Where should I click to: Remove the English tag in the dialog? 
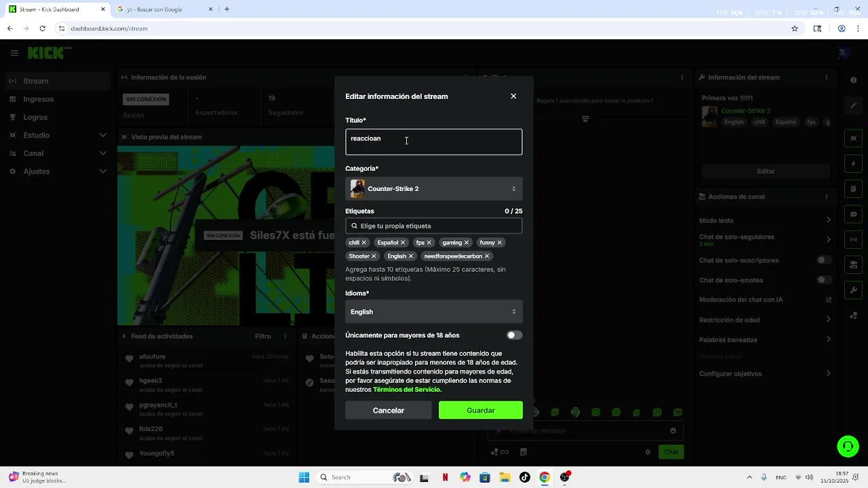(411, 256)
